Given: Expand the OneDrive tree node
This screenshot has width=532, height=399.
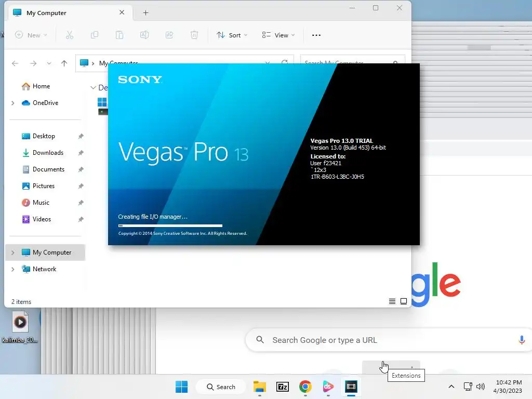Looking at the screenshot, I should 13,103.
